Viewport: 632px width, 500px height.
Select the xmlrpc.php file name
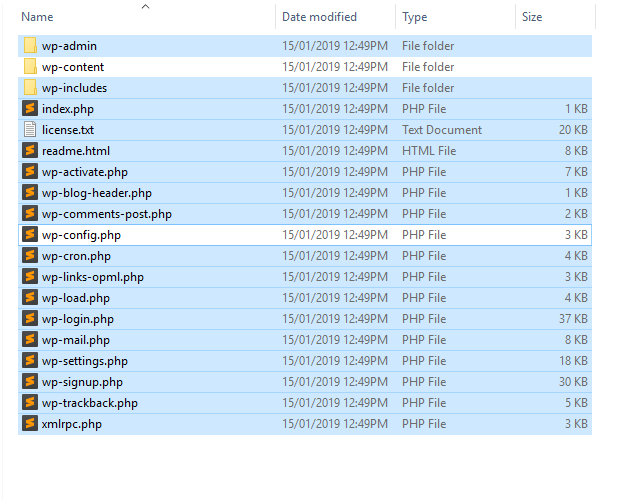(72, 424)
